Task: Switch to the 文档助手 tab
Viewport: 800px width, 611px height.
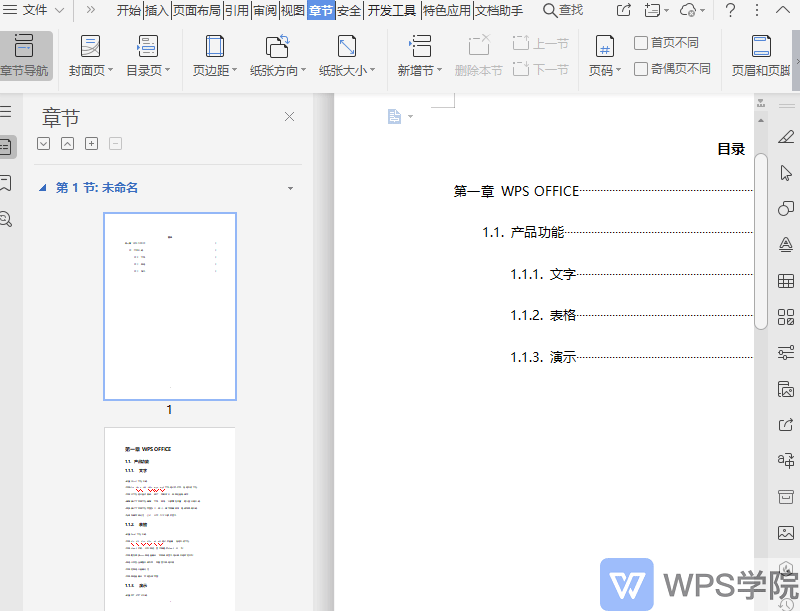Action: pos(499,10)
